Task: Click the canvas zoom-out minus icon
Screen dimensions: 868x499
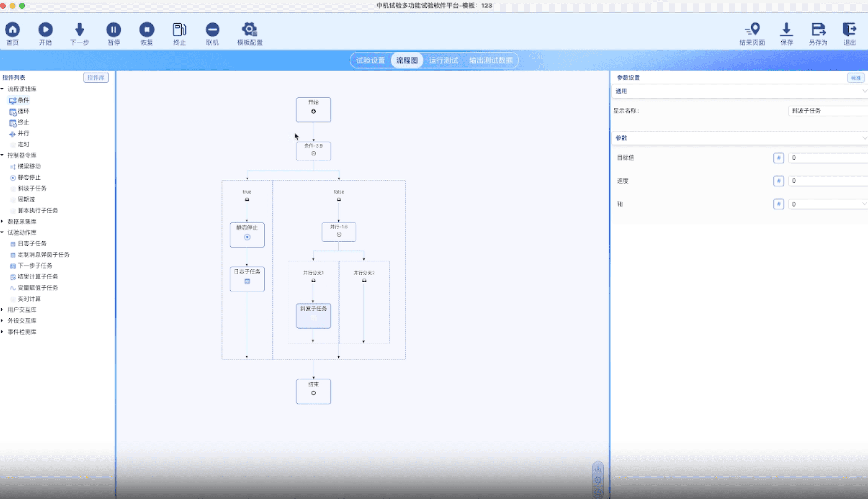Action: (x=598, y=492)
